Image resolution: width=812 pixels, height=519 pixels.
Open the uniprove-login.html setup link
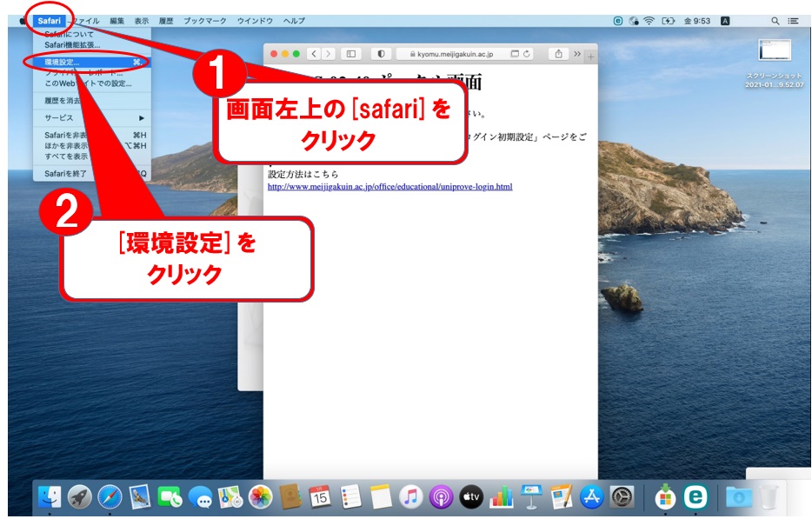pyautogui.click(x=390, y=186)
